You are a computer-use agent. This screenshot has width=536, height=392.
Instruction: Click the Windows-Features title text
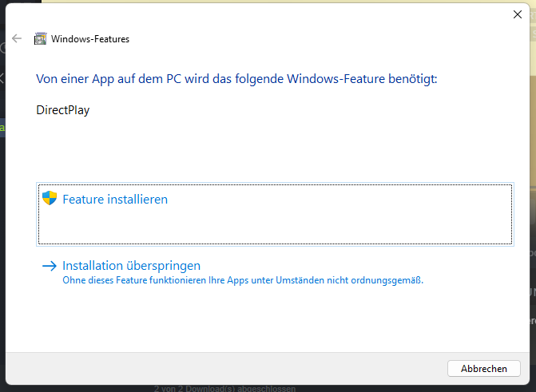coord(90,39)
